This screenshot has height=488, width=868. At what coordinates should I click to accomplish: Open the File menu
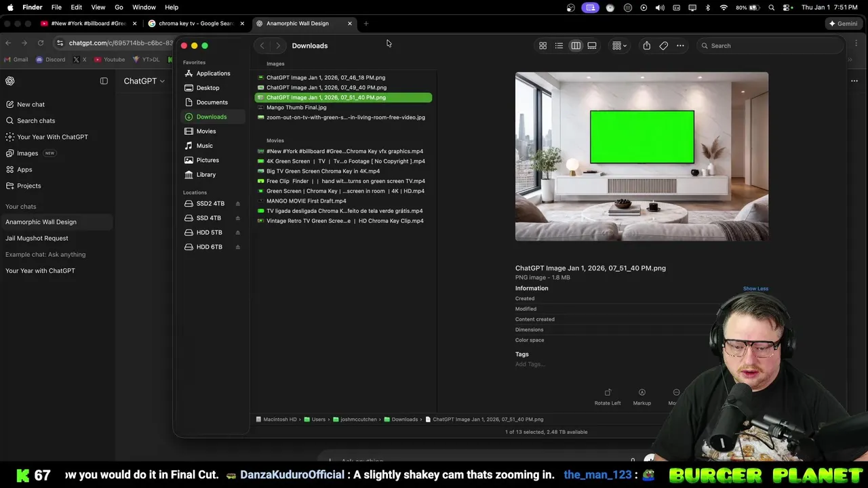(x=56, y=7)
